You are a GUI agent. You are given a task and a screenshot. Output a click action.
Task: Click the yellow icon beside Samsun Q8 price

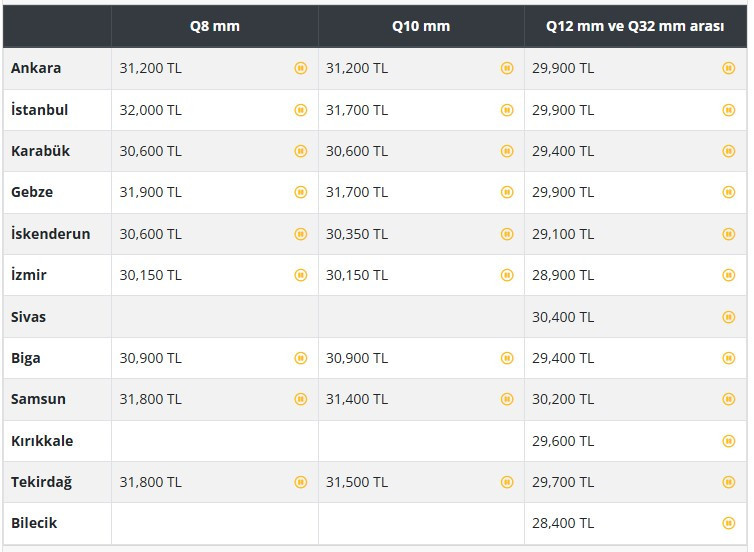point(300,399)
